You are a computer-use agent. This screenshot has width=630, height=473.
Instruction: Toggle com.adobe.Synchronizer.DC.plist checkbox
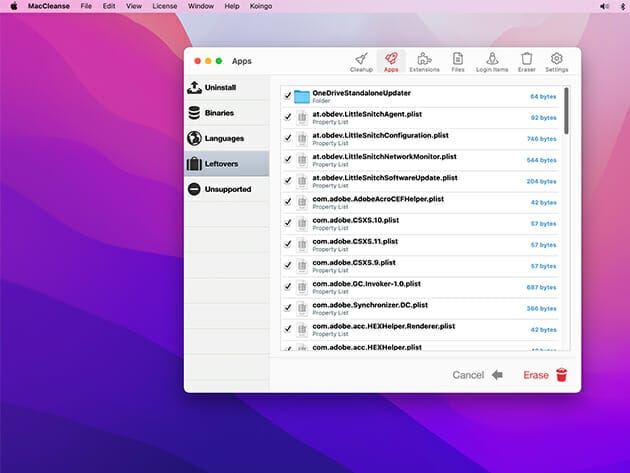(288, 308)
